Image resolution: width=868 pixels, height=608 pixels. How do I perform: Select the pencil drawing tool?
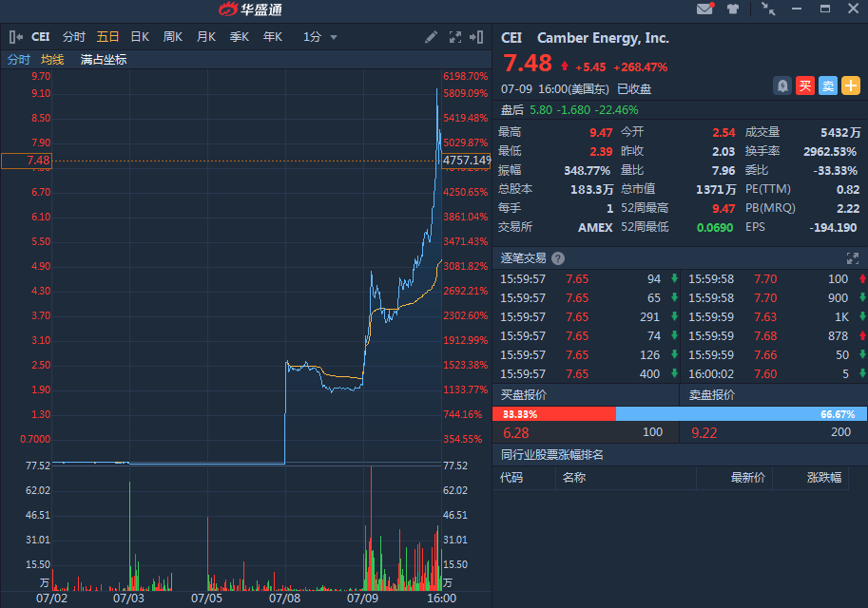point(432,37)
